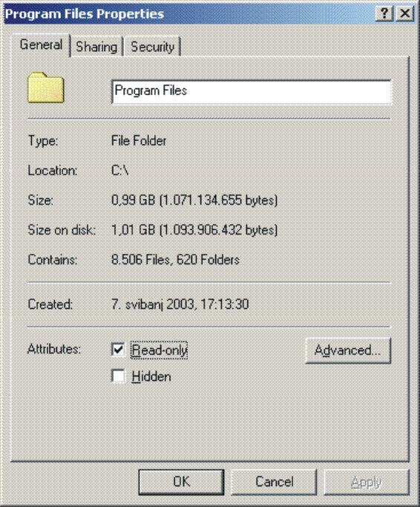Screen dimensions: 420x507
Task: Click the yellow folder icon
Action: [45, 88]
